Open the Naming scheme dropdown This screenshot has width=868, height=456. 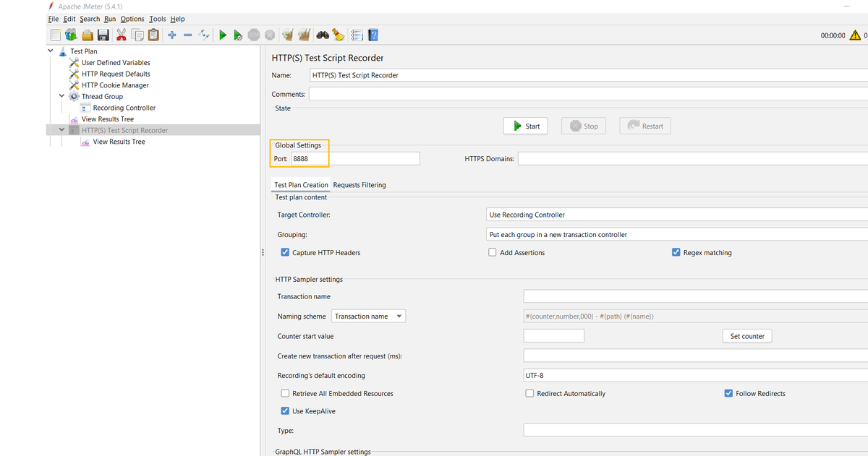(x=369, y=316)
